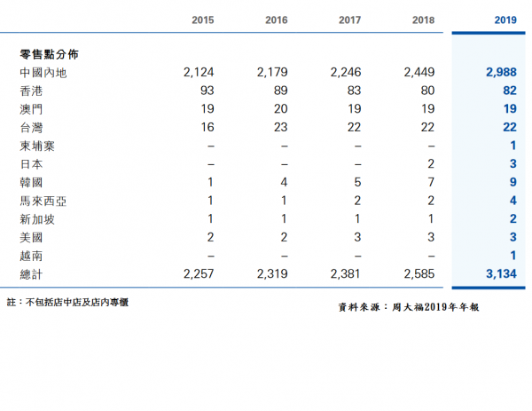The width and height of the screenshot is (532, 411).
Task: Click Hong Kong's 2018 value 80
Action: [428, 91]
